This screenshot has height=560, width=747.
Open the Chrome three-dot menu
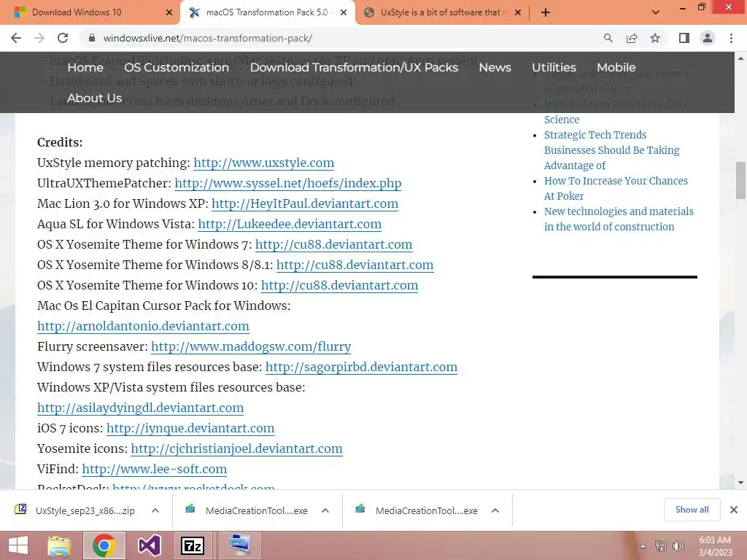coord(731,38)
